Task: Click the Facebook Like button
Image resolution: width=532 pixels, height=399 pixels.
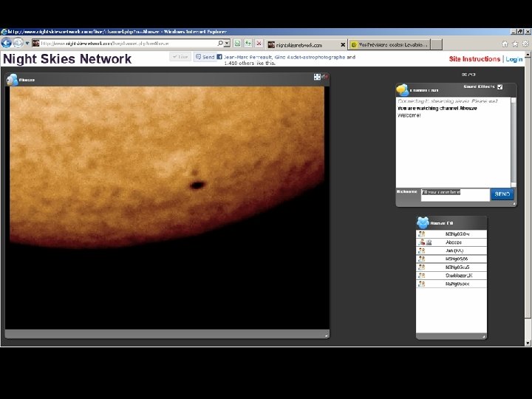Action: (180, 57)
